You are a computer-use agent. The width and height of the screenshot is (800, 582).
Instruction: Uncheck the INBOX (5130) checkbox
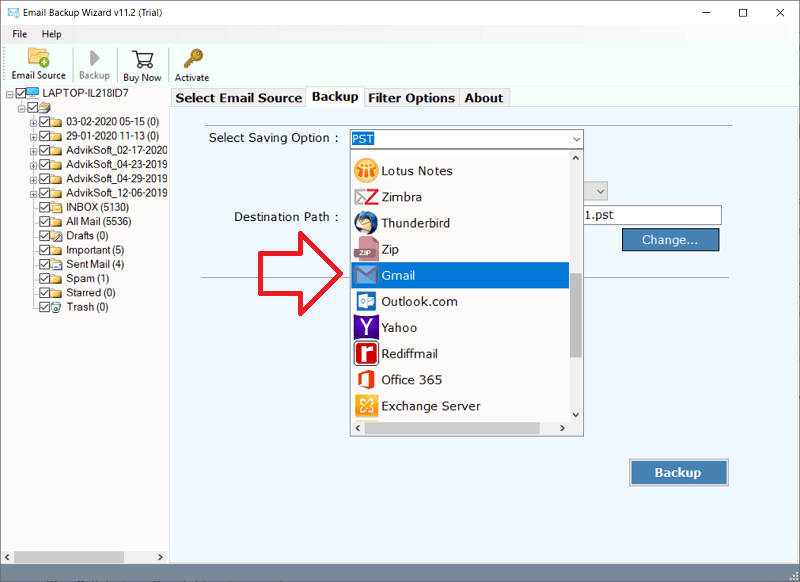(44, 207)
